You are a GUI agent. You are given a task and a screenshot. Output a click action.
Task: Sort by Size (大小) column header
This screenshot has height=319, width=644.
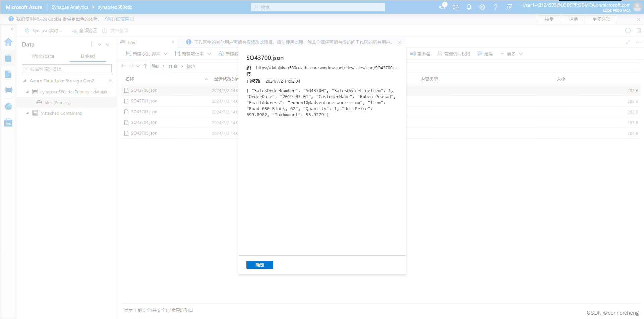click(561, 79)
